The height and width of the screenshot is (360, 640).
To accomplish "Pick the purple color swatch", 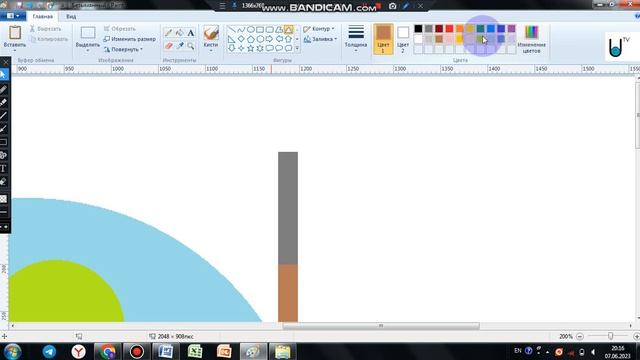I will [x=511, y=29].
